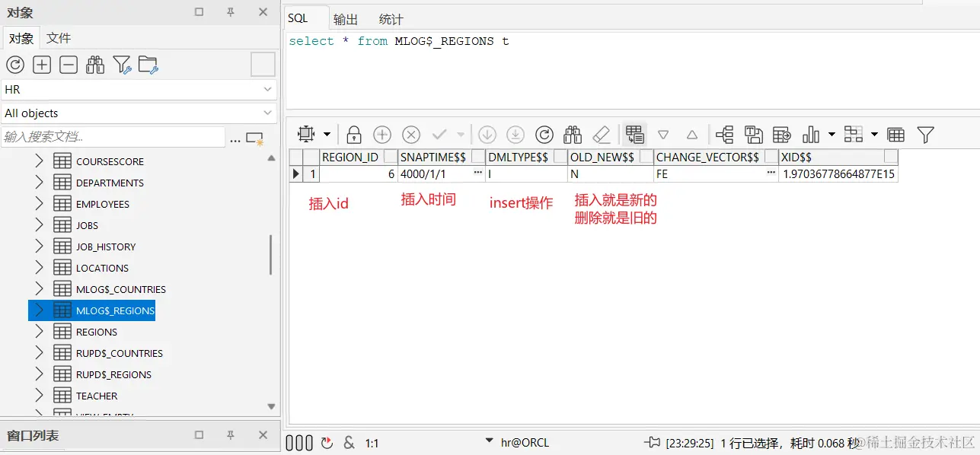
Task: Go to previous record up triangle
Action: 691,135
